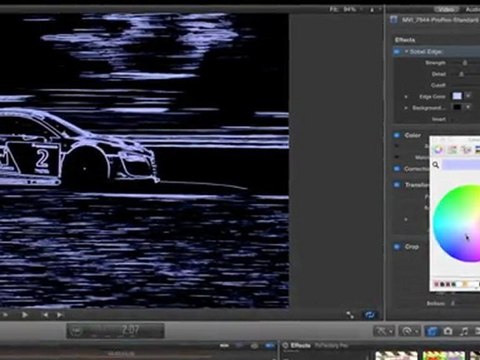
Task: Toggle the Transform section checkbox
Action: click(397, 184)
